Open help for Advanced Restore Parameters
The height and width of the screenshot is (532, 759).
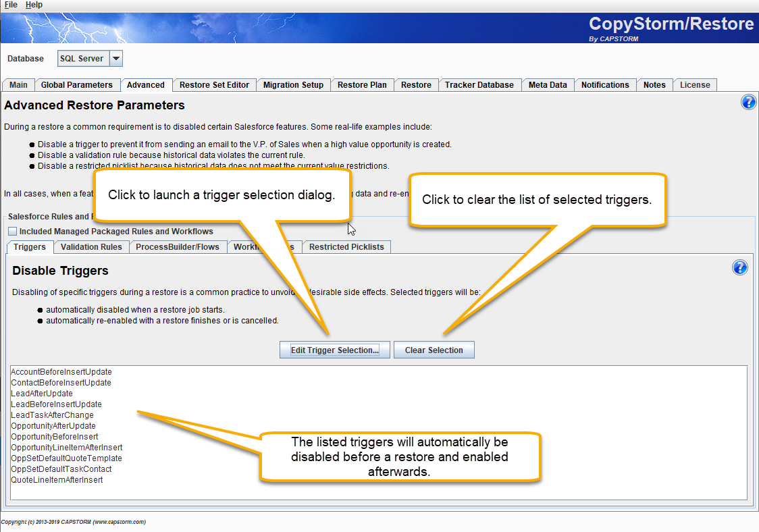point(748,102)
